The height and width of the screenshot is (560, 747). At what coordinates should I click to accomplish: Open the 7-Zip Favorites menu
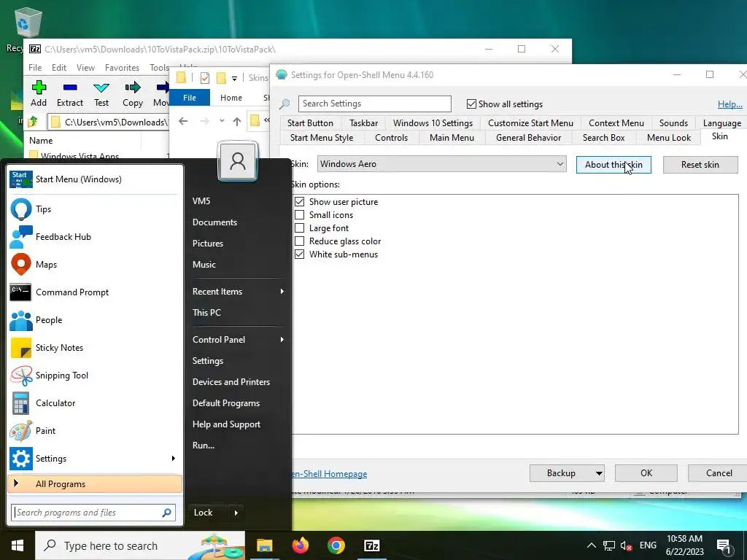122,68
